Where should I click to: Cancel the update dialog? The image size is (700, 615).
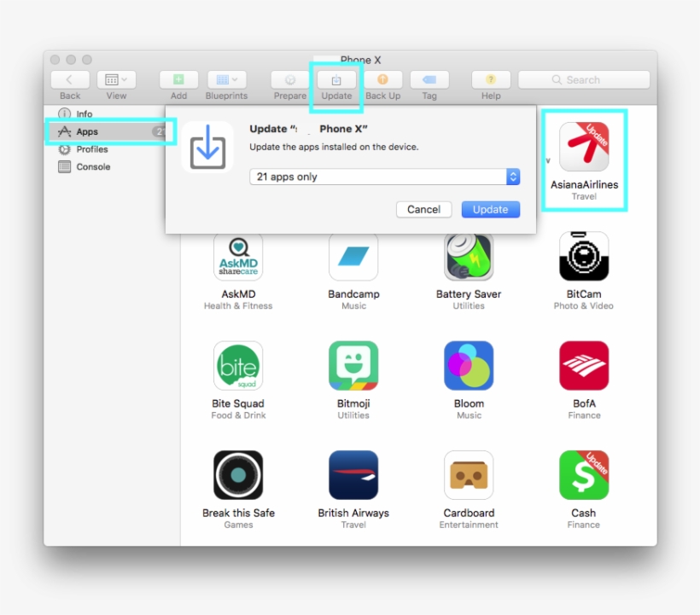423,210
